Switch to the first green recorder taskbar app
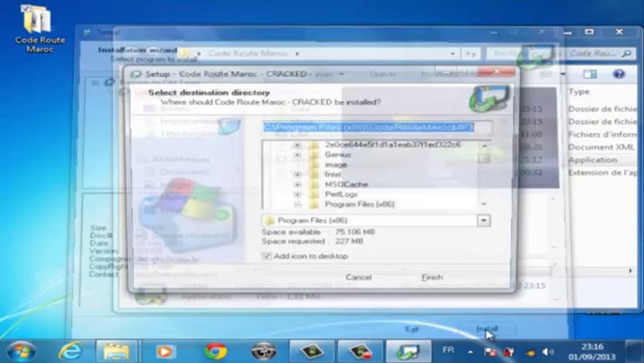This screenshot has height=363, width=644. pyautogui.click(x=312, y=351)
